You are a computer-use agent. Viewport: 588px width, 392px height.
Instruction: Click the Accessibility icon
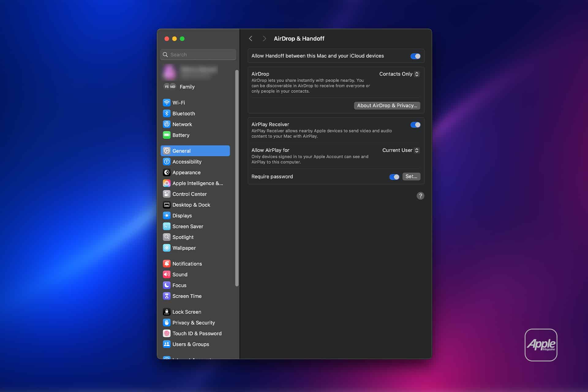(167, 162)
